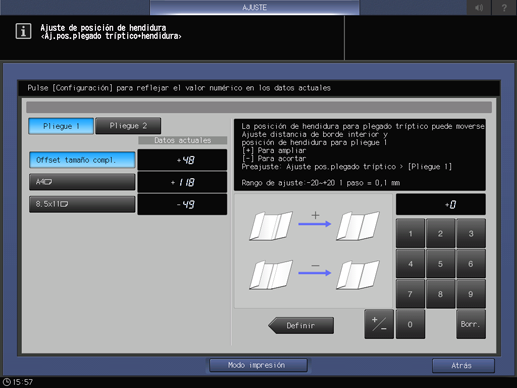Tap keypad digit 9
Viewport: 517px width, 388px height.
coord(471,294)
